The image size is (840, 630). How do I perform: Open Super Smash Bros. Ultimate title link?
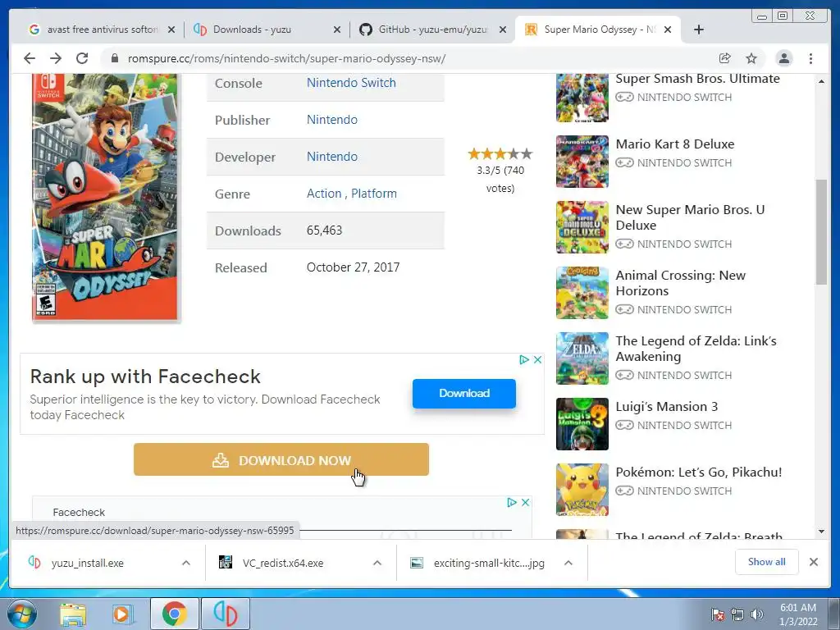(x=697, y=79)
